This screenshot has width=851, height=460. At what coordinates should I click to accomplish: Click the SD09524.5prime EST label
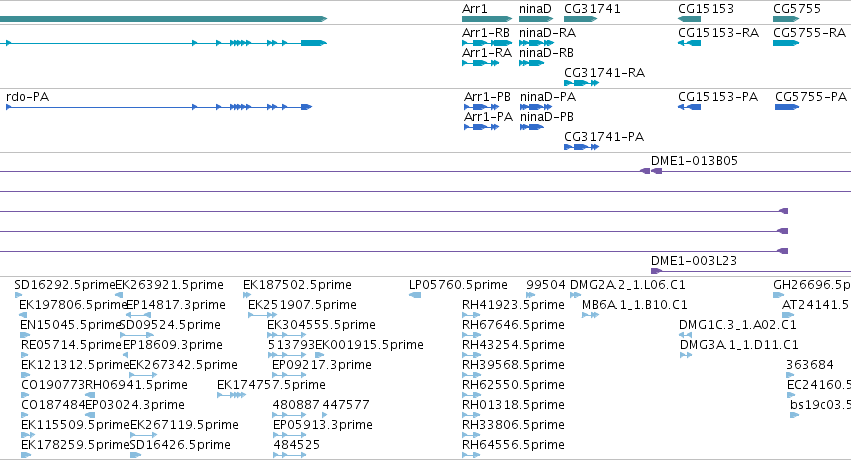tap(170, 325)
